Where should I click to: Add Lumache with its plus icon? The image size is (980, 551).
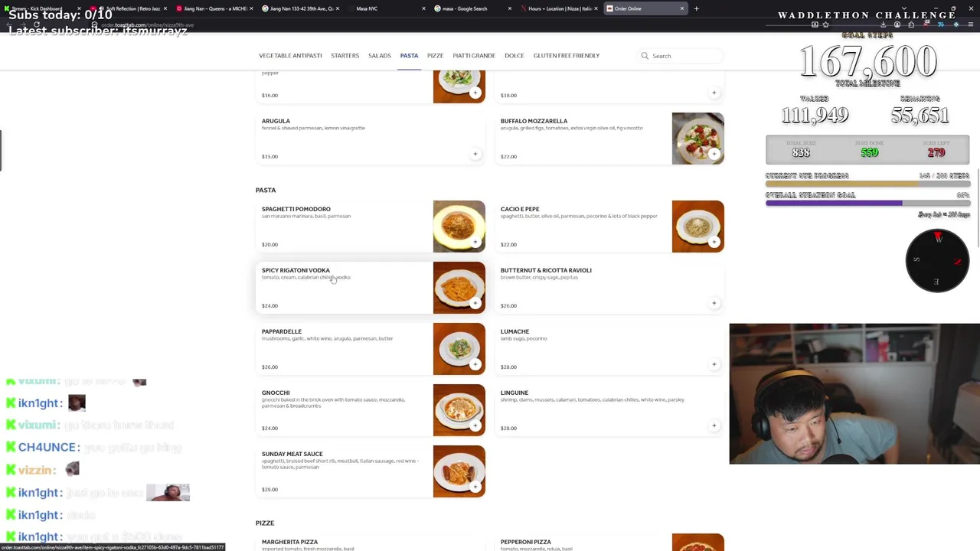click(x=714, y=364)
